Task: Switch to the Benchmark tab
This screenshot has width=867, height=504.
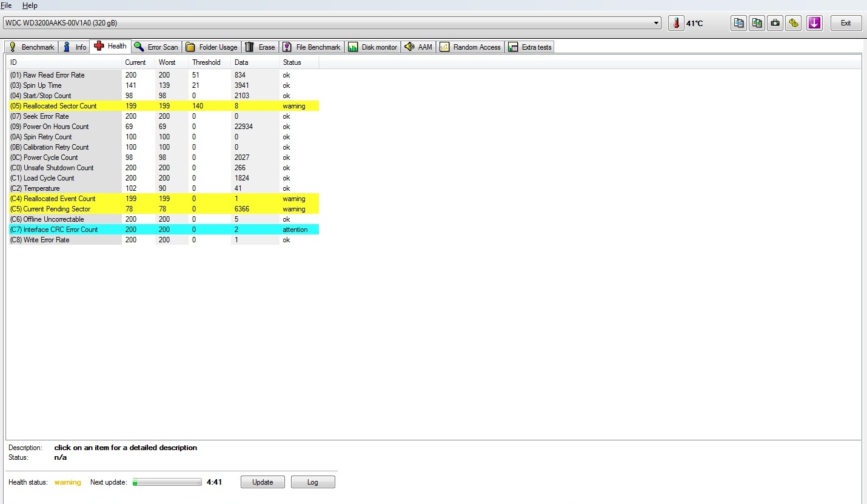Action: point(32,47)
